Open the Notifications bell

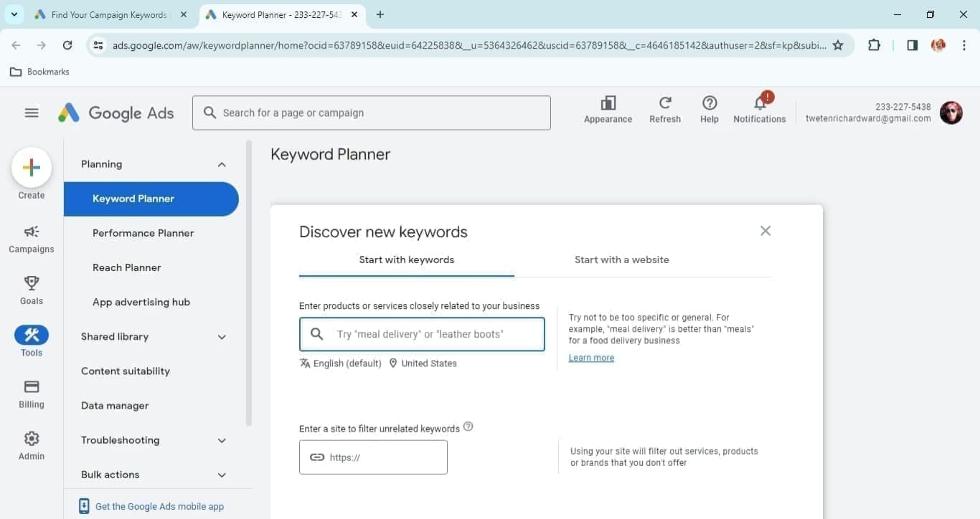760,110
